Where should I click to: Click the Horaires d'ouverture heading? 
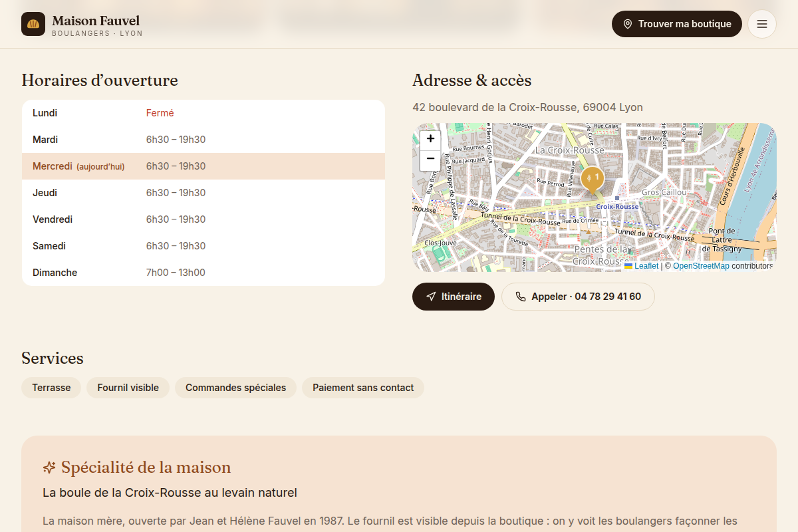coord(100,80)
